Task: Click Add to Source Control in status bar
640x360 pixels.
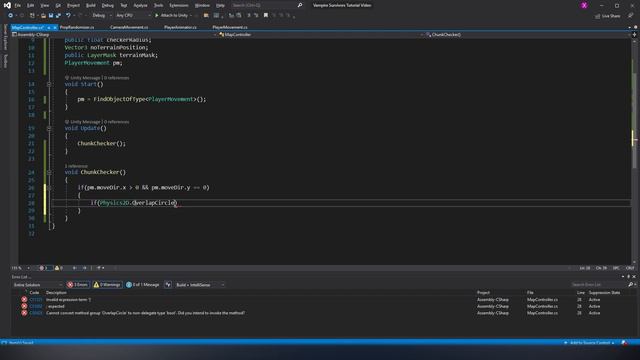Action: point(590,343)
